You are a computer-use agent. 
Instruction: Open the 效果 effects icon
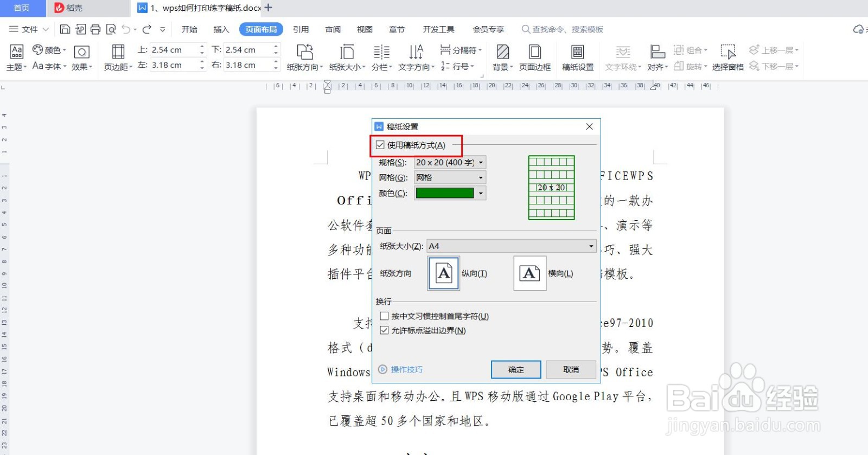click(82, 52)
